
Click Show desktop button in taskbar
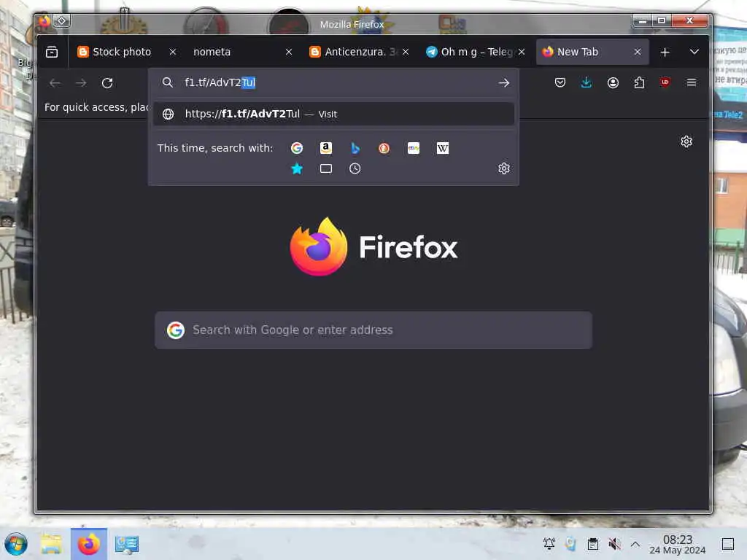pyautogui.click(x=728, y=544)
